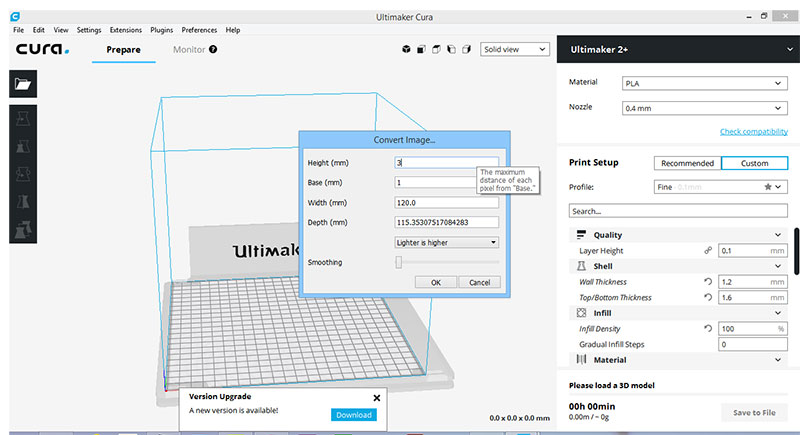Open the Material PLA dropdown
800x435 pixels.
coord(704,83)
